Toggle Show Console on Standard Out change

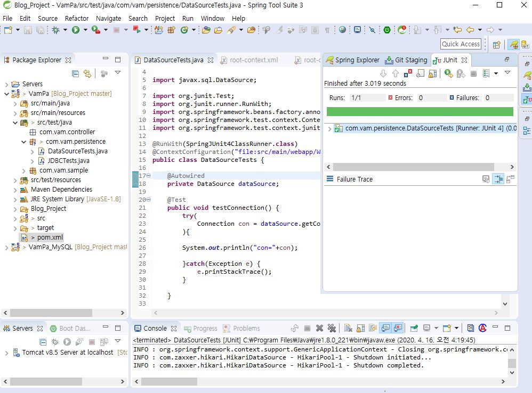pos(385,328)
